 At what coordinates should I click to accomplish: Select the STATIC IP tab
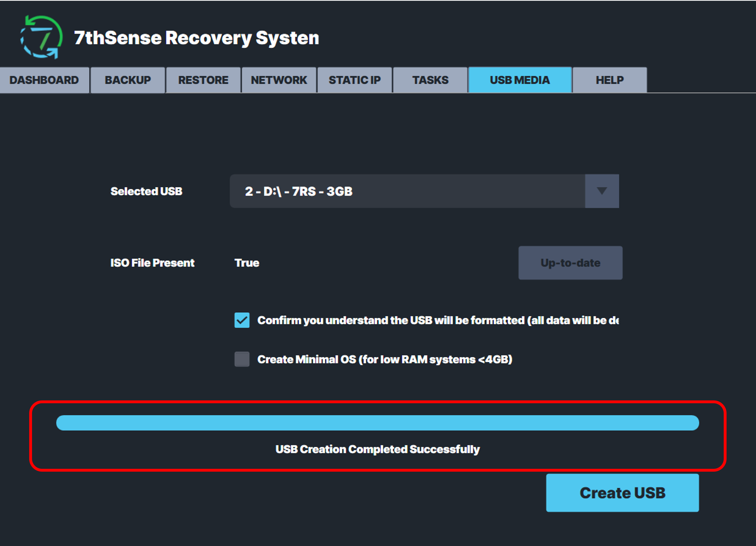(x=355, y=80)
